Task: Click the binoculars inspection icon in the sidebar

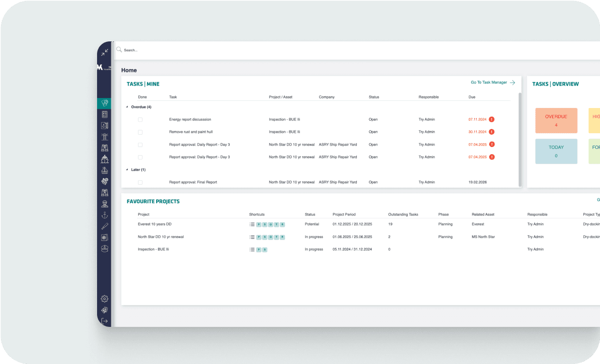Action: tap(104, 148)
